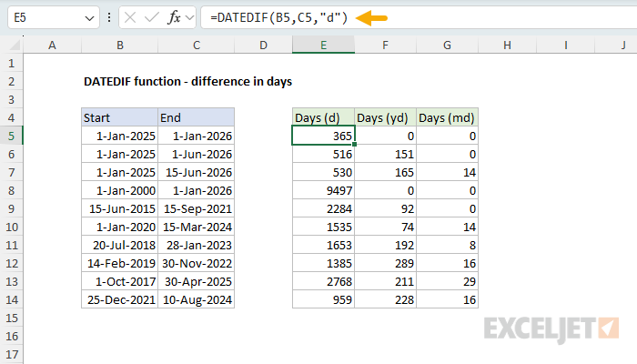
Task: Select column C header
Action: pos(197,45)
